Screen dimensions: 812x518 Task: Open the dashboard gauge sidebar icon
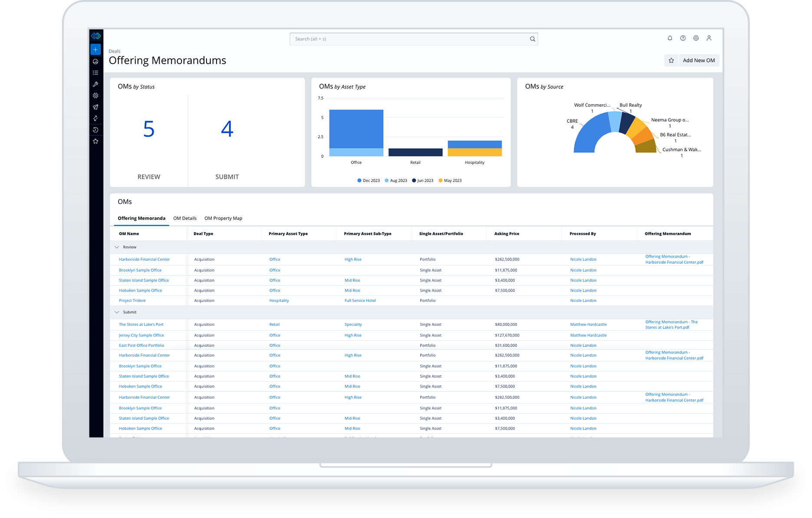[x=95, y=62]
